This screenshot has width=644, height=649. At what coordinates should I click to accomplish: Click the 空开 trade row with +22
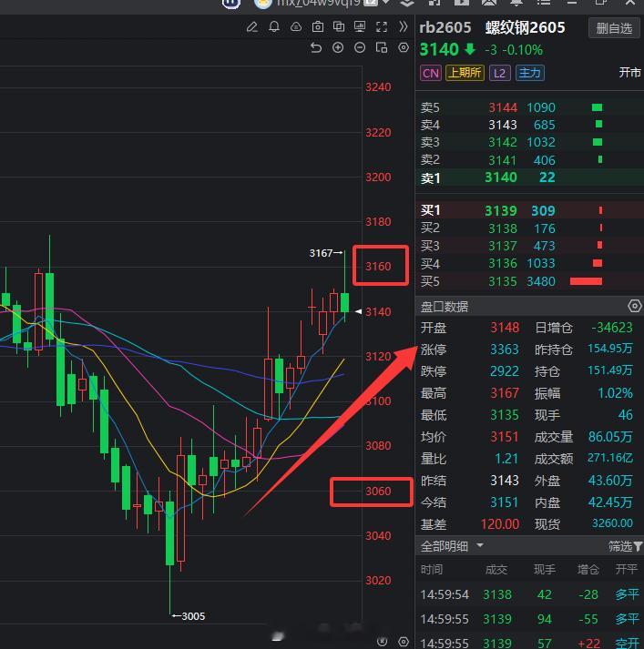(529, 644)
